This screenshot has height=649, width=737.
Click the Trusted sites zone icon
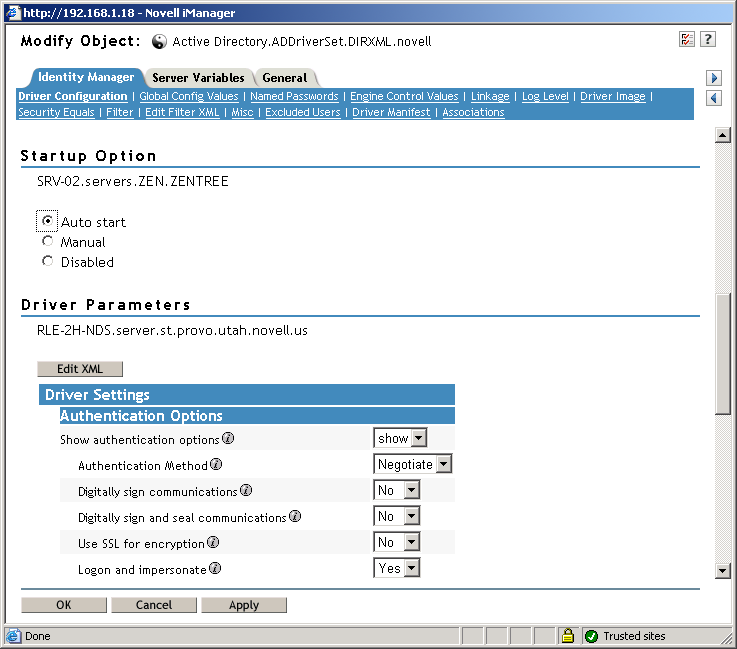point(591,636)
